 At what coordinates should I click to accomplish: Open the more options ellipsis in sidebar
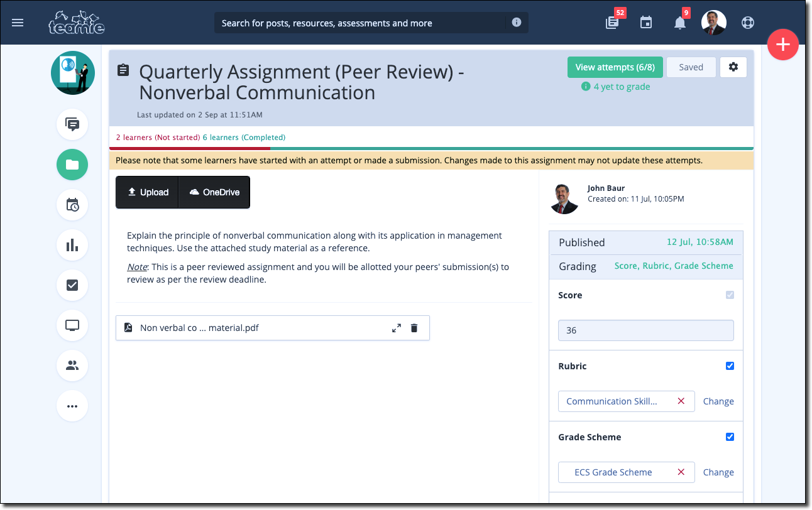72,406
